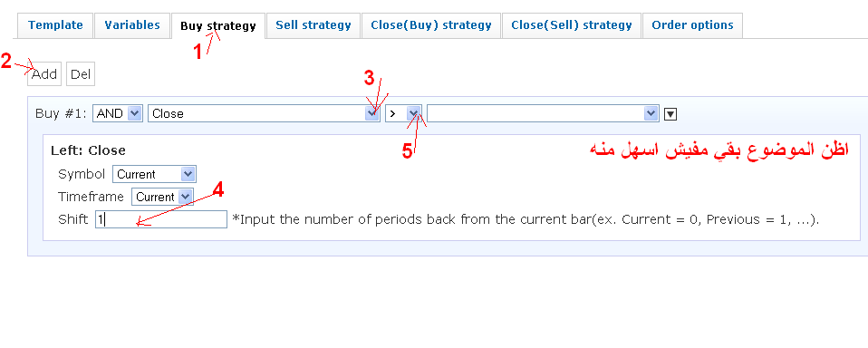Click the Del button
Screen dimensions: 868x348
coord(81,74)
